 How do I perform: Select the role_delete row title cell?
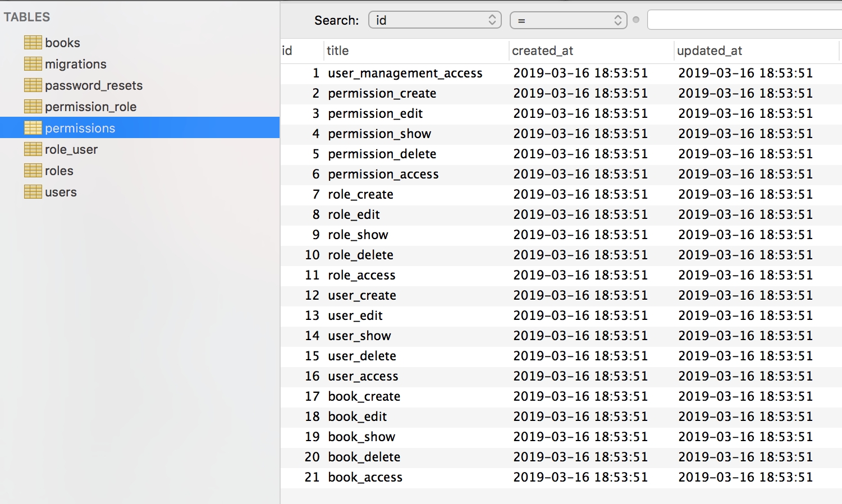(360, 255)
